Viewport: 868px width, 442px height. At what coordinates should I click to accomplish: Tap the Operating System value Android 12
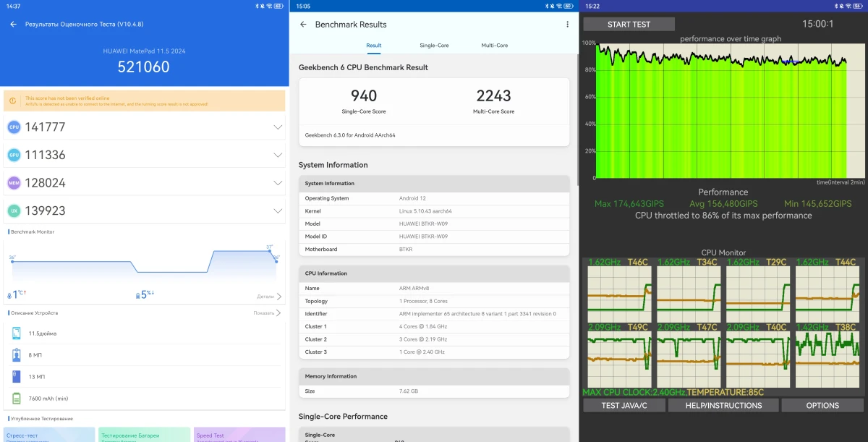pyautogui.click(x=412, y=198)
